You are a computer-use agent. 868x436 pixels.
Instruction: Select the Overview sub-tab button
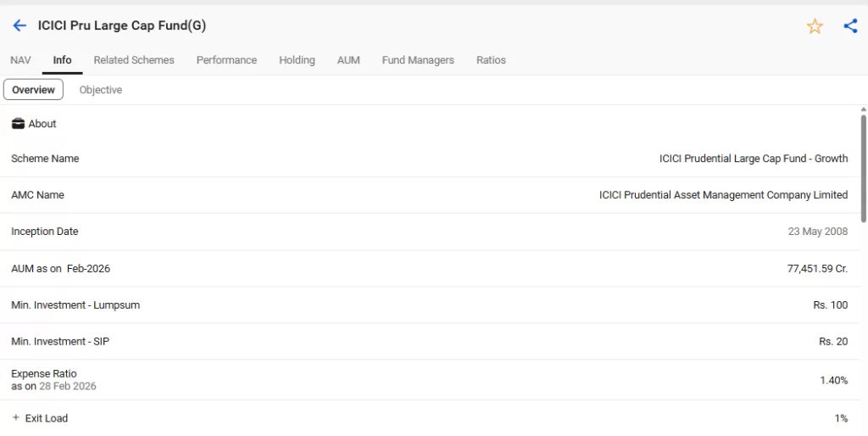(33, 90)
